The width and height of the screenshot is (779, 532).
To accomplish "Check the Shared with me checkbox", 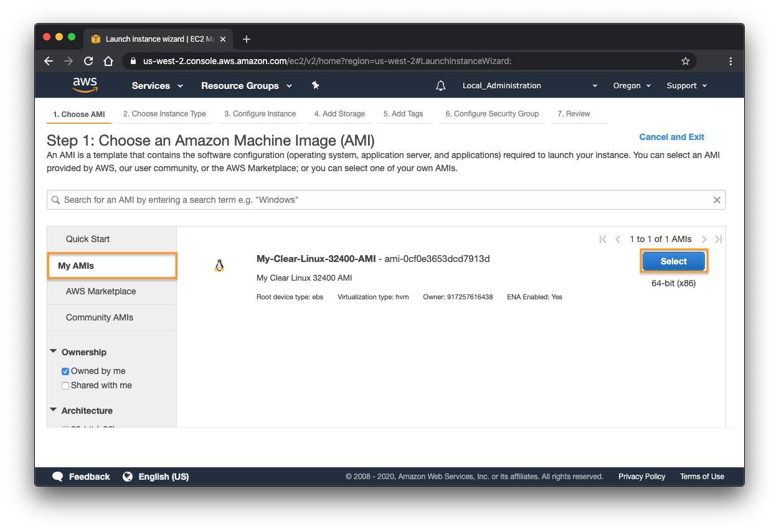I will pos(65,386).
